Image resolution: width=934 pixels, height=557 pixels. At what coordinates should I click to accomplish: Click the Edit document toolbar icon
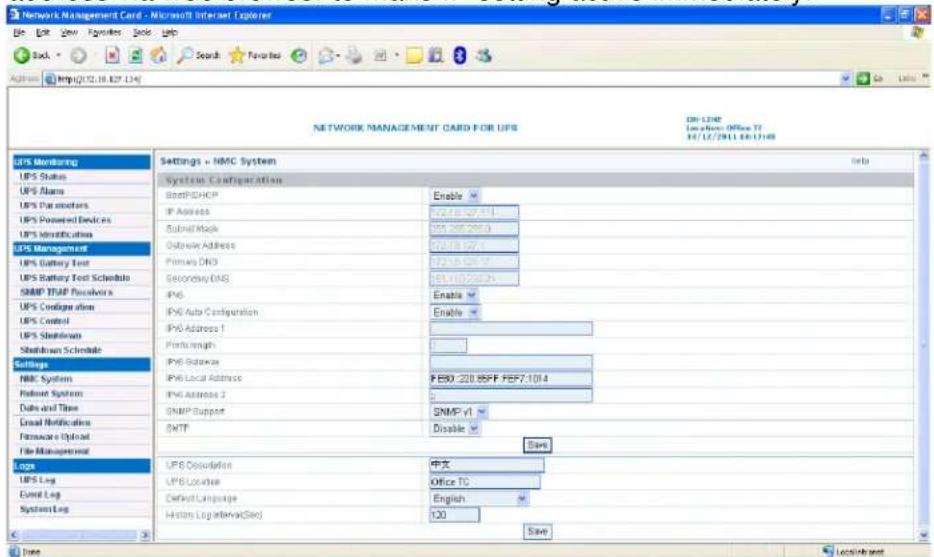click(x=380, y=55)
